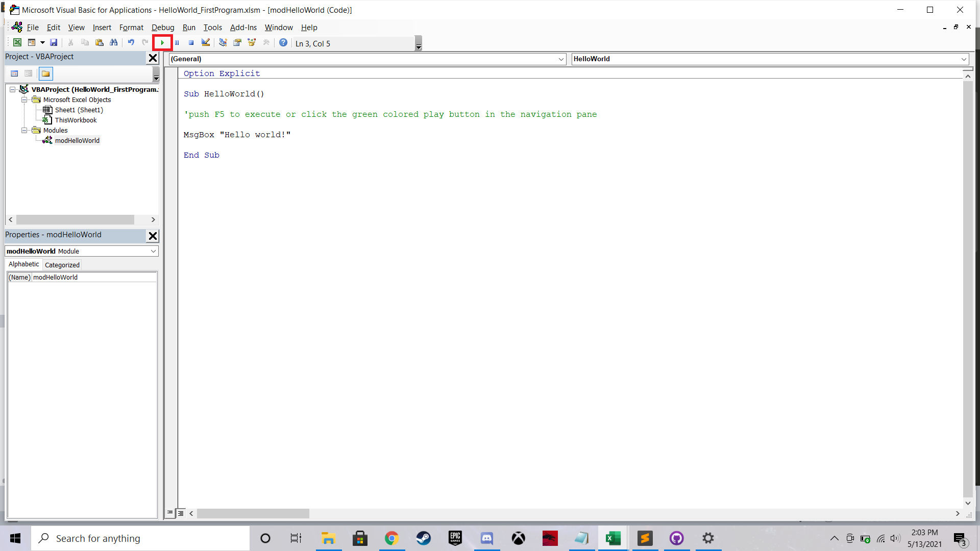Click the Redo arrow icon
The image size is (980, 551).
(145, 43)
